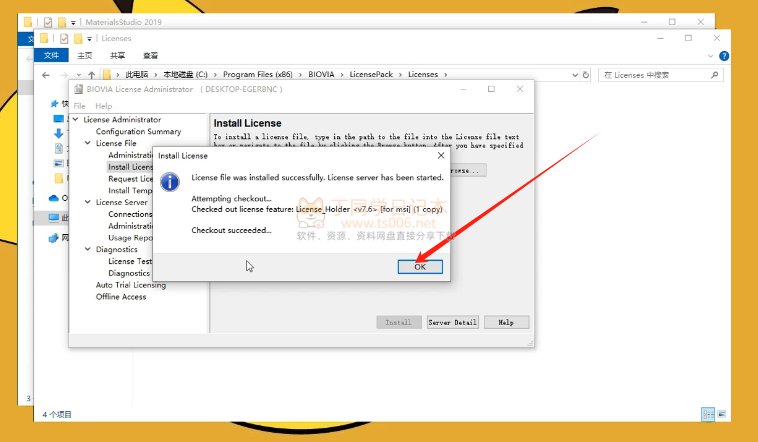Open the Help menu in License Administrator
Screen dimensions: 758x442
[x=103, y=106]
